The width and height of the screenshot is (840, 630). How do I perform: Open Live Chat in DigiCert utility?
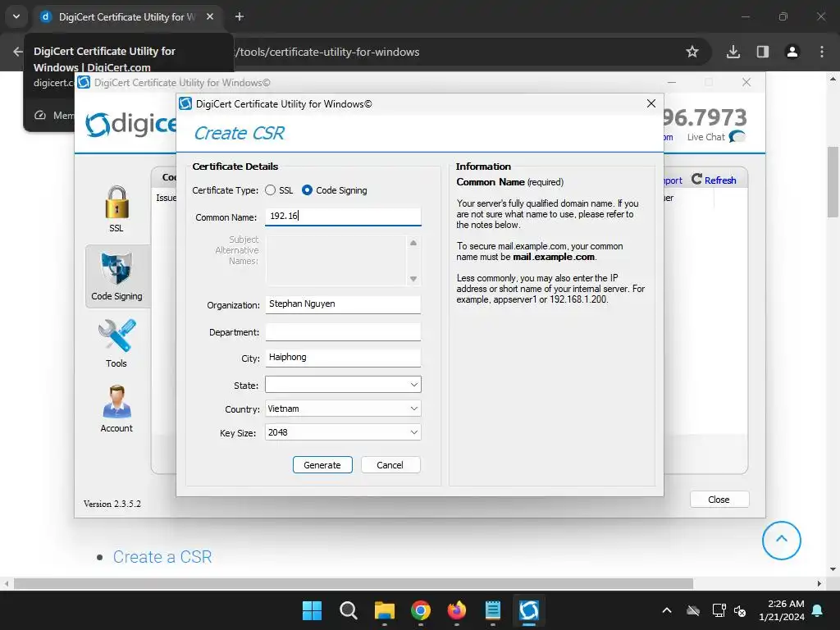715,137
